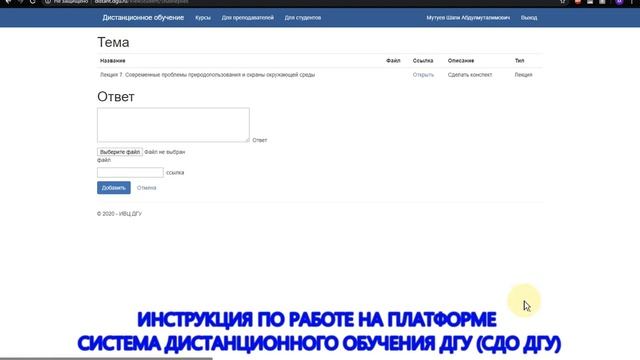Click the Лекция type cell
Image resolution: width=640 pixels, height=360 pixels.
523,75
